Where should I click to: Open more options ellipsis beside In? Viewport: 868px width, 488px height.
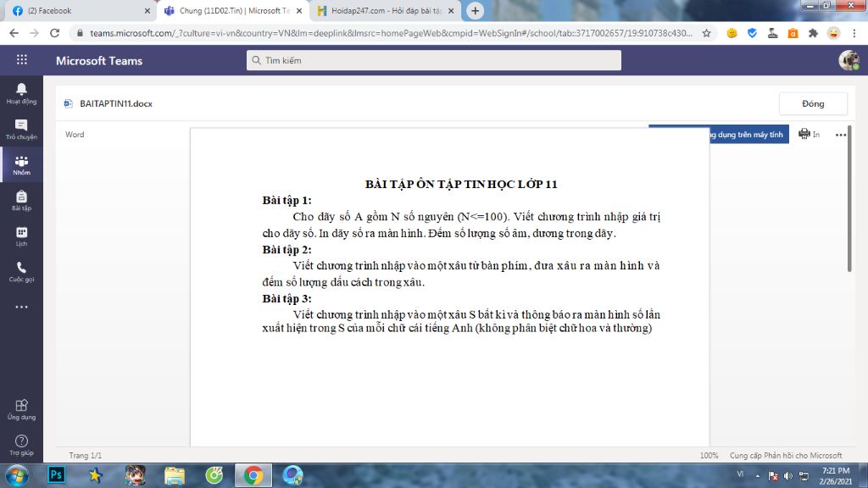click(x=840, y=135)
